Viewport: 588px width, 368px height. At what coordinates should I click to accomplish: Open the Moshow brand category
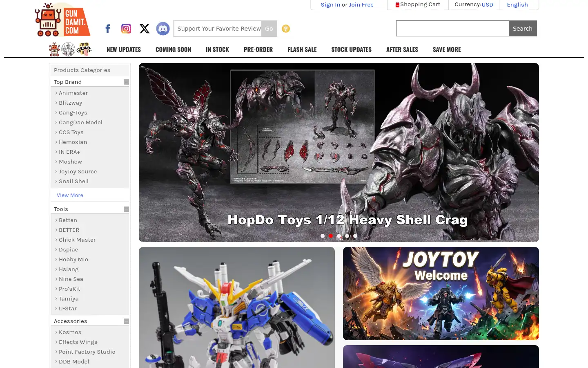pyautogui.click(x=70, y=162)
